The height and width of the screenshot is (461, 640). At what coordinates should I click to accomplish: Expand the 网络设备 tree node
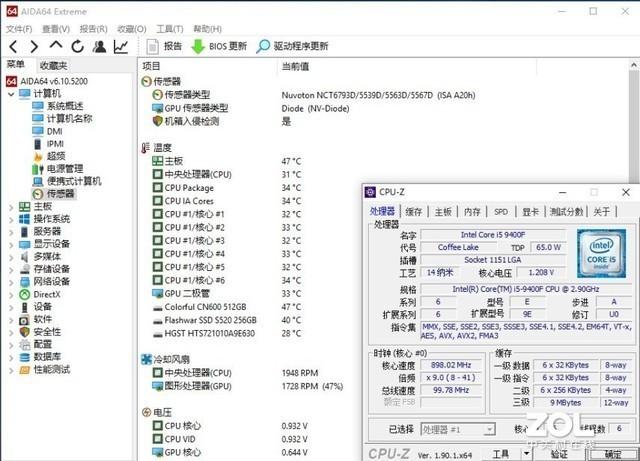pos(11,282)
